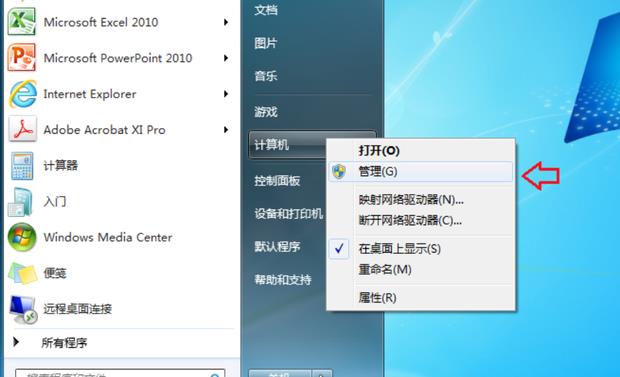Screen dimensions: 620x377
Task: Expand the Adobe Acrobat XI Pro arrow
Action: click(226, 130)
